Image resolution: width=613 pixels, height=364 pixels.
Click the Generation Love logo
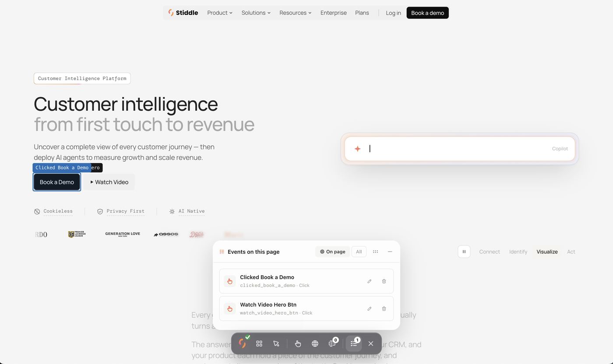[123, 234]
